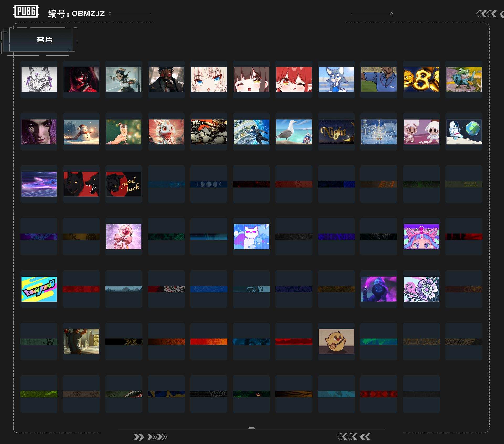The width and height of the screenshot is (504, 444).
Task: Pick the tiger stripe banner strip
Action: coord(294,394)
